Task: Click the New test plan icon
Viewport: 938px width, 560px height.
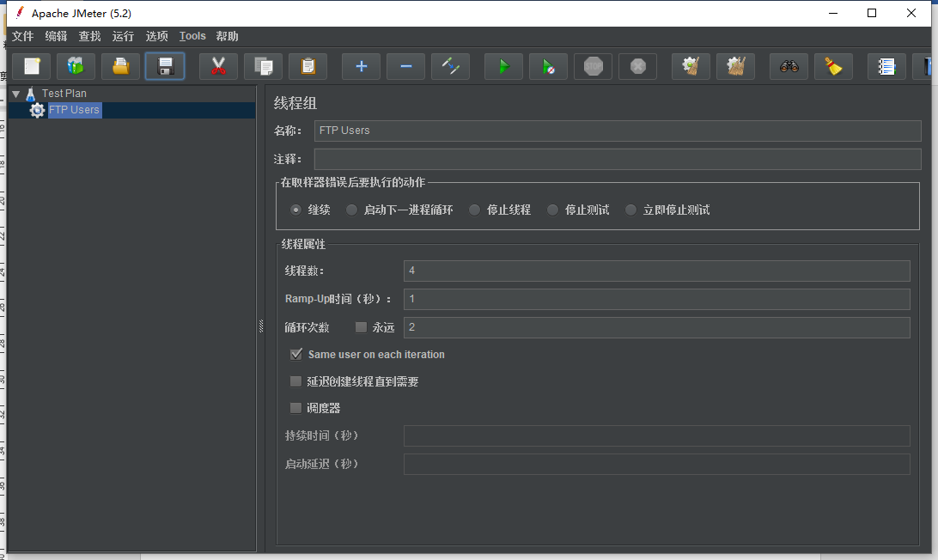Action: tap(32, 66)
